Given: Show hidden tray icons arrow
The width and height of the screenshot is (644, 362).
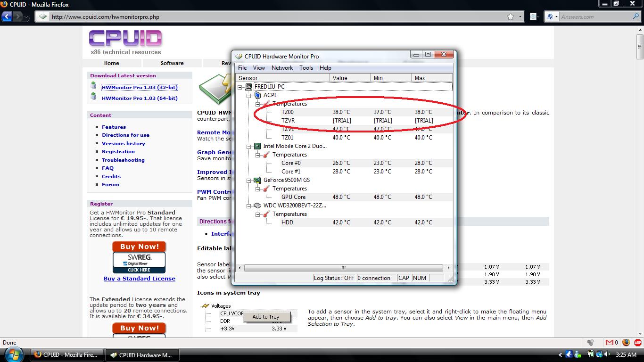Looking at the screenshot, I should click(560, 354).
